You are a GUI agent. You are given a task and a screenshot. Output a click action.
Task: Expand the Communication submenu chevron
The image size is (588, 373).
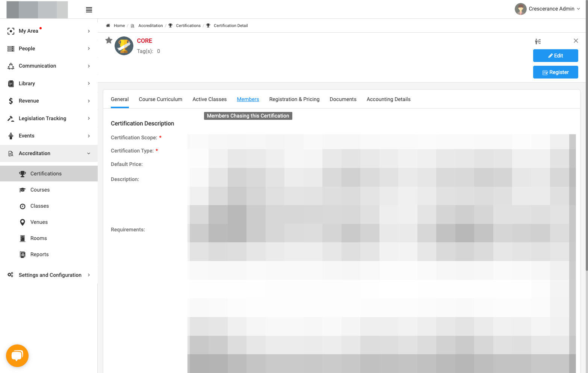point(89,66)
